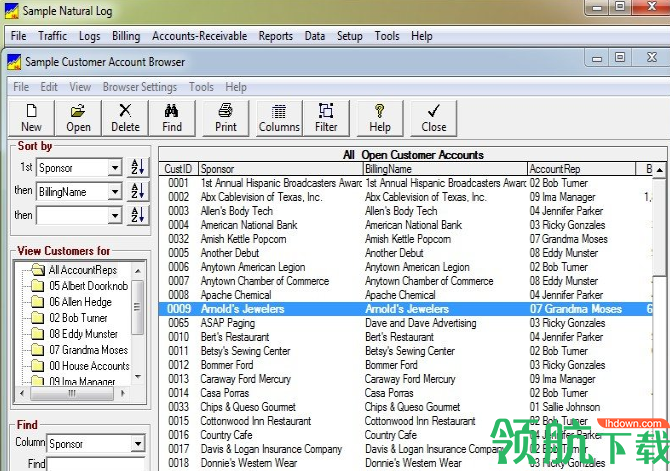Click customer table scroll-up arrow
Screen dimensions: 670x471
point(659,170)
